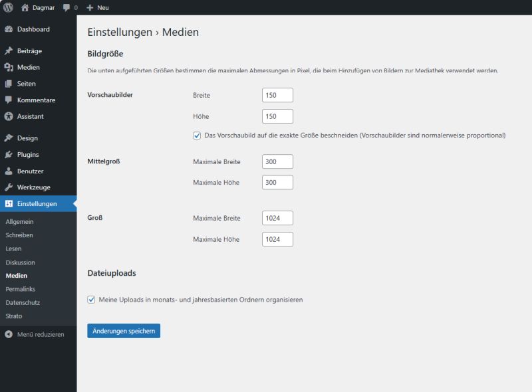Open the Seiten menu item

[x=27, y=84]
